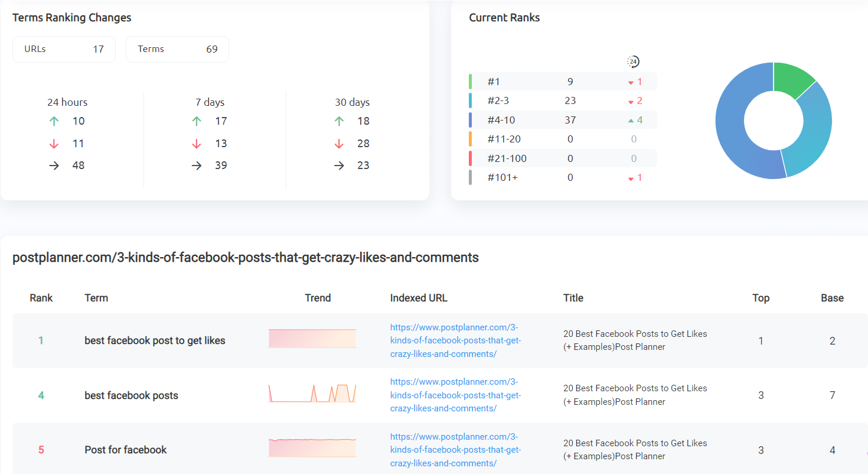
Task: Select the #2-3 rank row
Action: click(562, 100)
